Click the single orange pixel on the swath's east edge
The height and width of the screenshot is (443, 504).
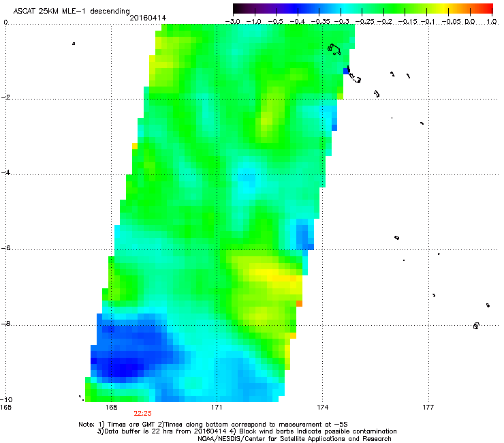[299, 303]
